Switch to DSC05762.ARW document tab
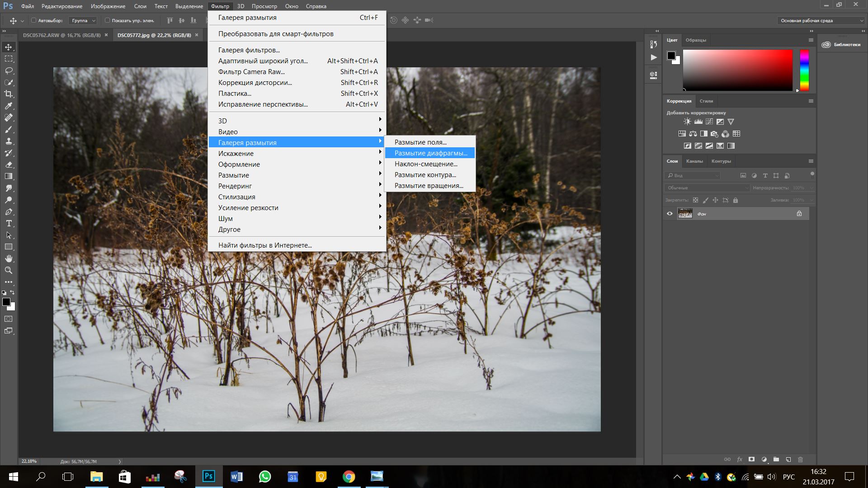This screenshot has width=868, height=488. point(62,35)
